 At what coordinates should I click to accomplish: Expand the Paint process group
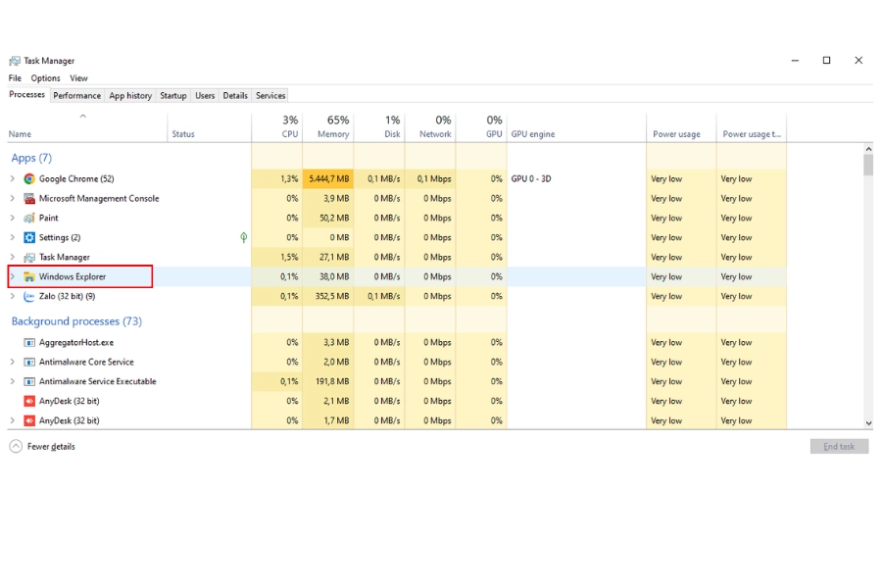[x=13, y=218]
